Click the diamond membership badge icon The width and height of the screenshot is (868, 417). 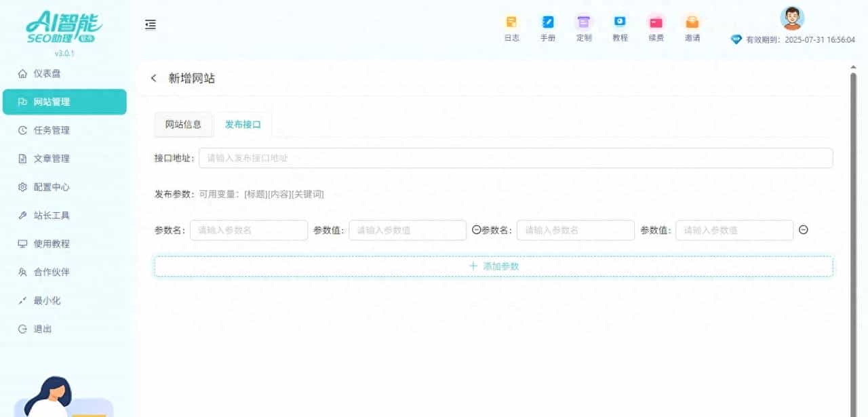click(x=736, y=39)
